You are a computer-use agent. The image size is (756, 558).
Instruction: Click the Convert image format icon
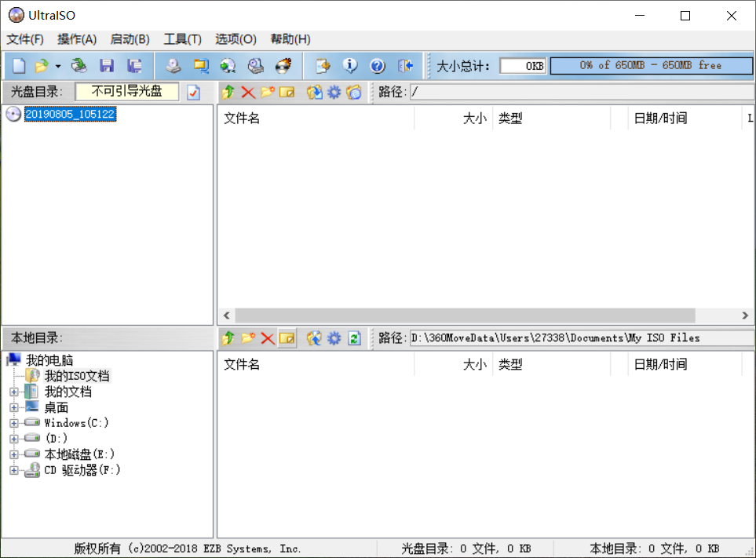pos(201,66)
